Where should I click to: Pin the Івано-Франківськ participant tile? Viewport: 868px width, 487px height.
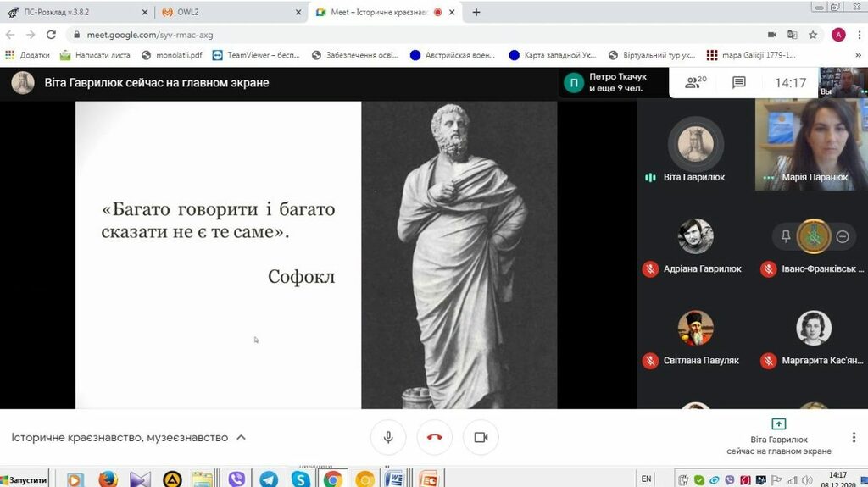[x=786, y=237]
